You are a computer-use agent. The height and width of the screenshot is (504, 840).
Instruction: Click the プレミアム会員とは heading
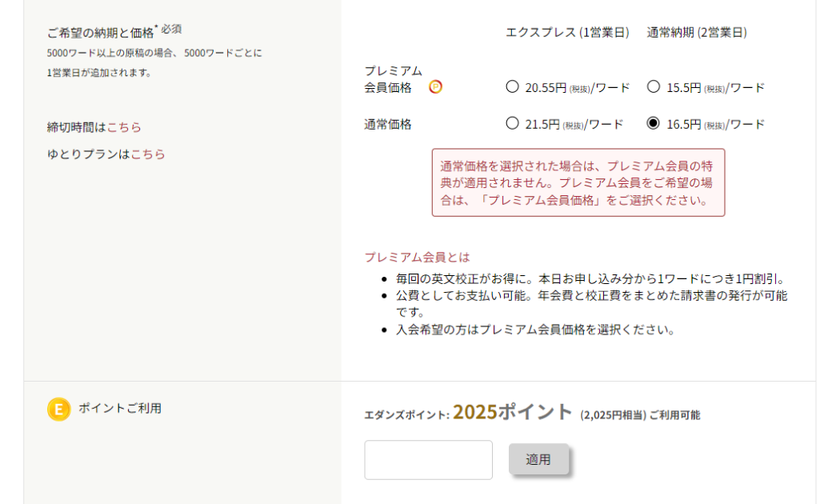(x=417, y=257)
